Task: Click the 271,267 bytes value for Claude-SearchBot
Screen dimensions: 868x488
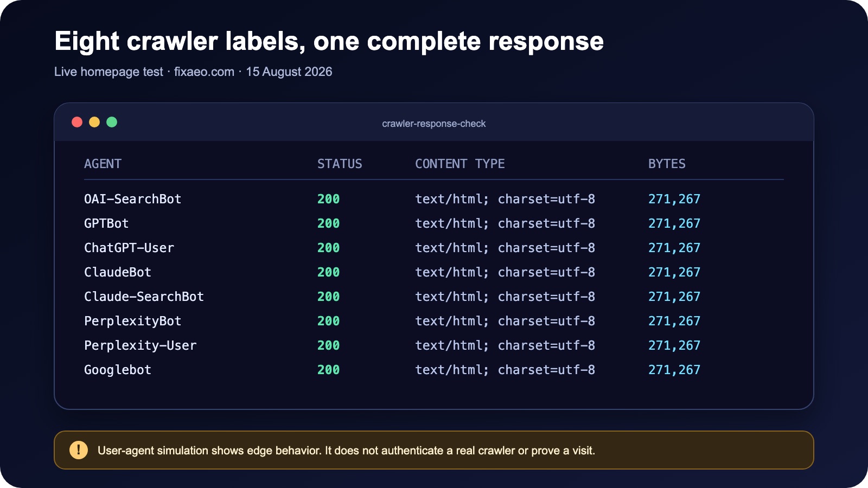Action: click(x=674, y=297)
